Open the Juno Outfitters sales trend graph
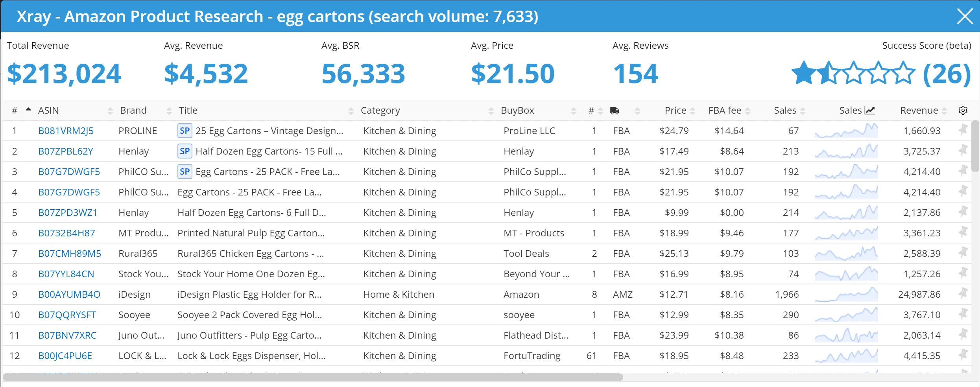Screen dimensions: 980x387 [846, 335]
